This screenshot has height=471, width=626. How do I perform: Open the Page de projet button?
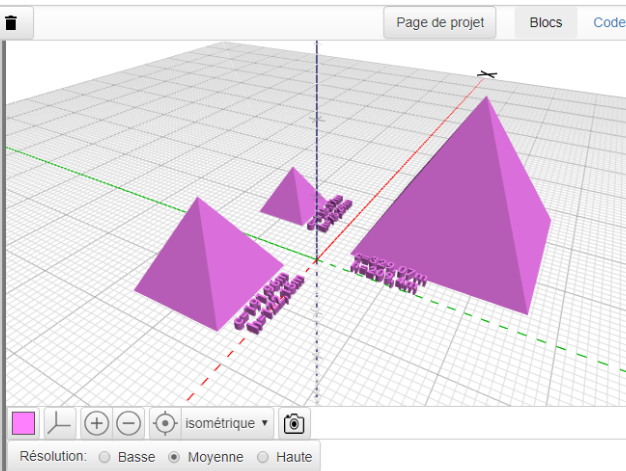(x=440, y=23)
